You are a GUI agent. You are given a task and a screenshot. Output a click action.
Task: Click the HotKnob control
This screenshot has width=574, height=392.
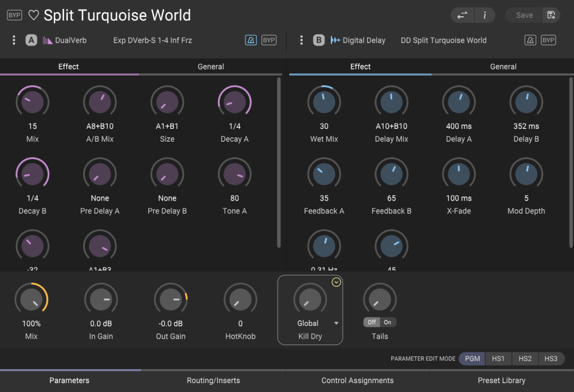(x=240, y=300)
